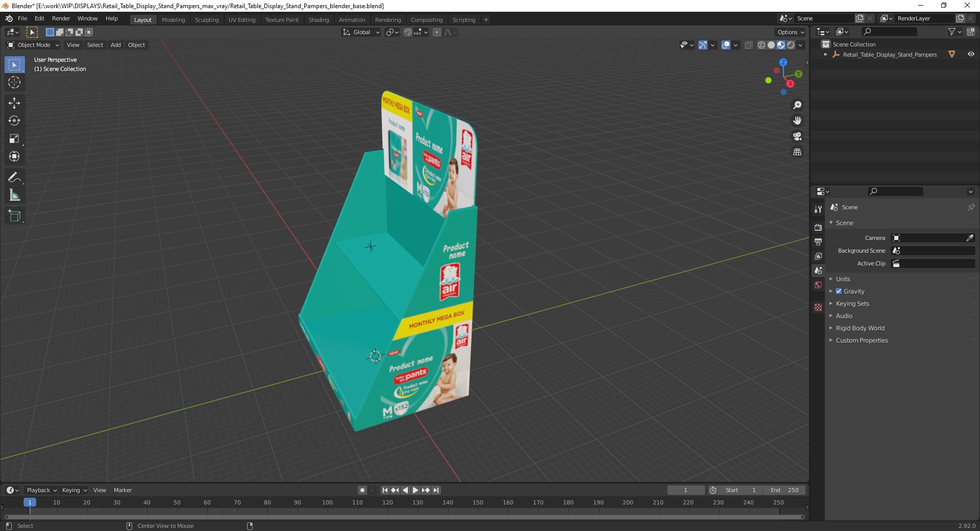Jump to the first frame
Image resolution: width=980 pixels, height=531 pixels.
tap(385, 490)
